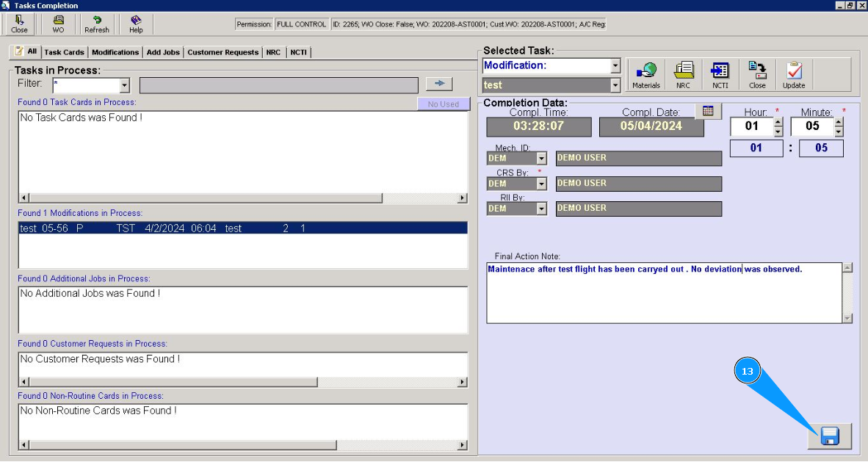Screen dimensions: 868x462
Task: Expand the Mech. ID dropdown
Action: coord(541,159)
